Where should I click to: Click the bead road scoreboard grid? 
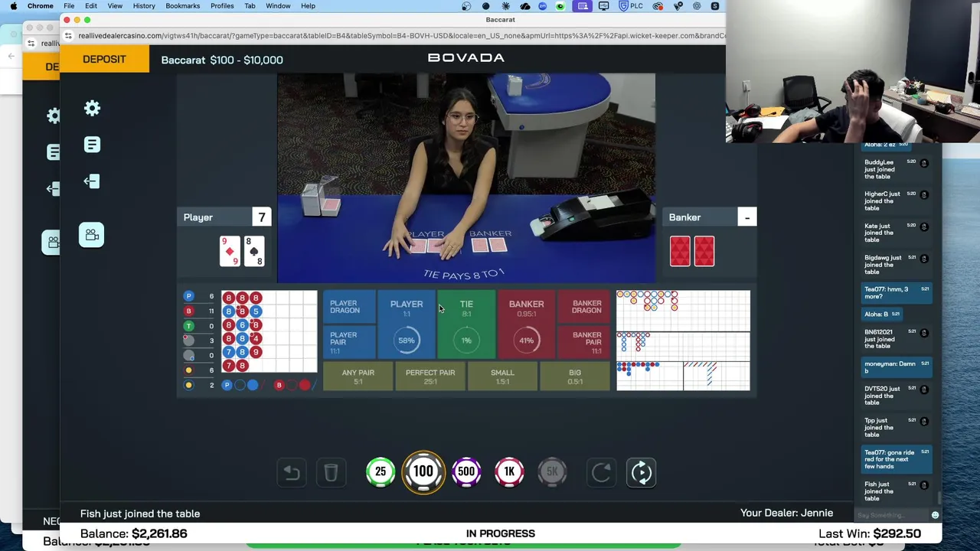coord(269,332)
